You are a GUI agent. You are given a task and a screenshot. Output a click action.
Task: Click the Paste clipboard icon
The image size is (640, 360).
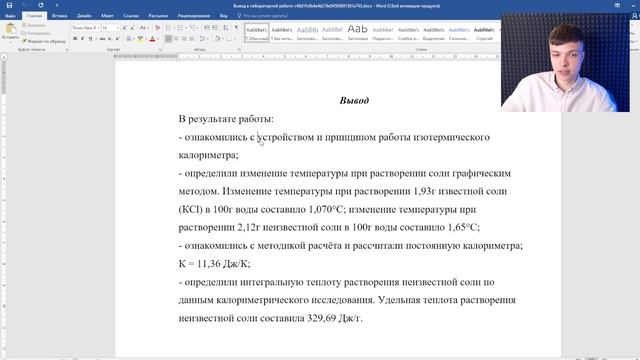[11, 28]
